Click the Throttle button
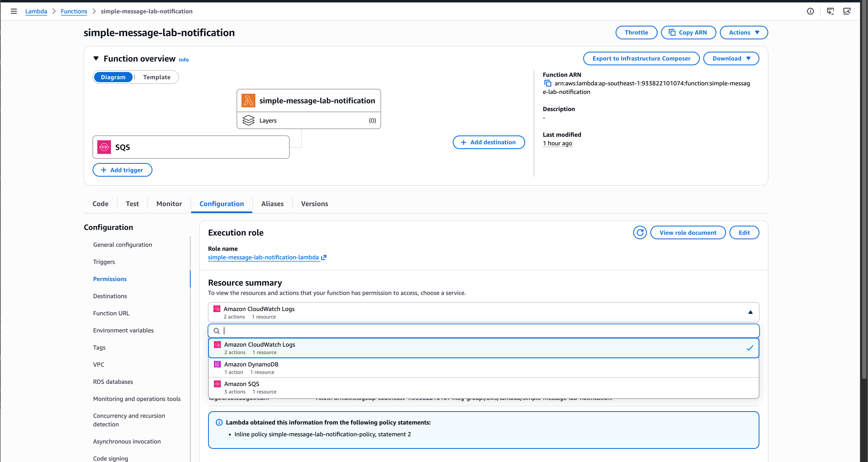The image size is (868, 462). 636,32
